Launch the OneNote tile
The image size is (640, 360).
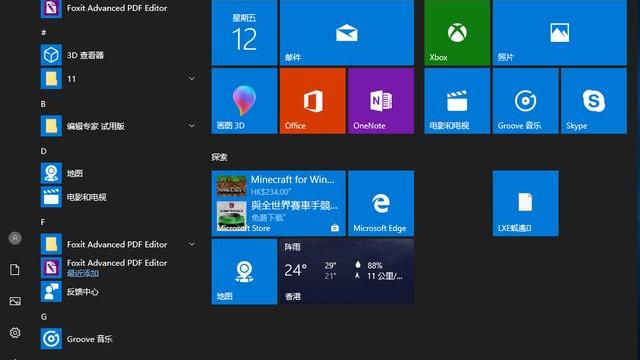coord(381,101)
